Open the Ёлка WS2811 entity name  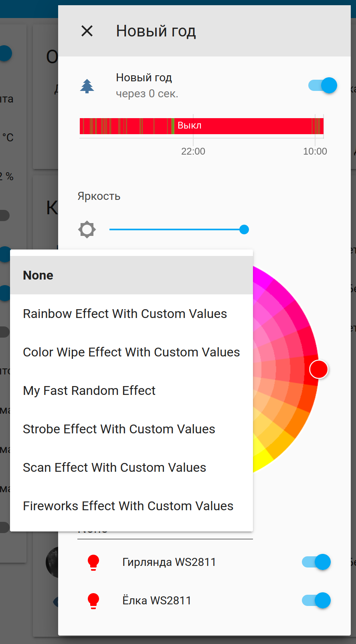tap(156, 601)
